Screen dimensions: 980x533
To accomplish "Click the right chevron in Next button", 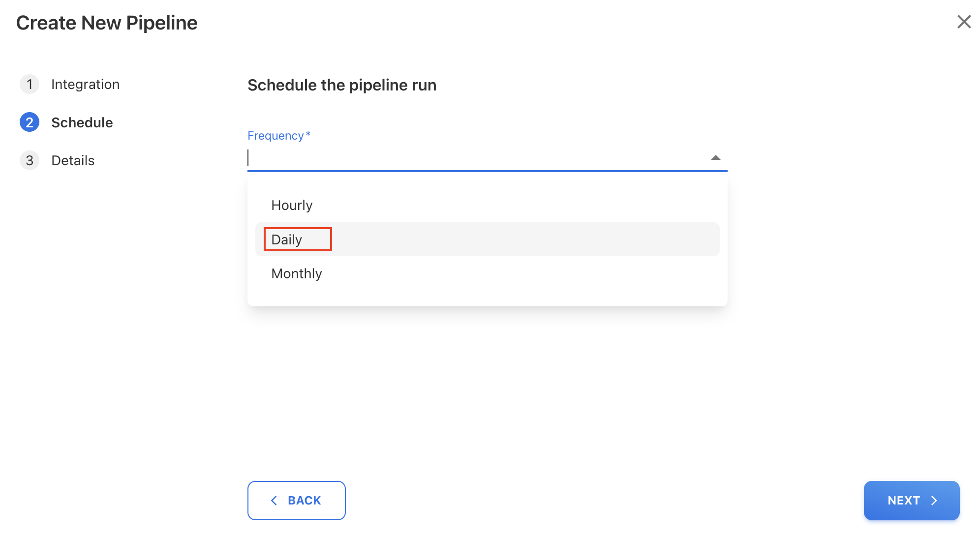I will pos(934,501).
